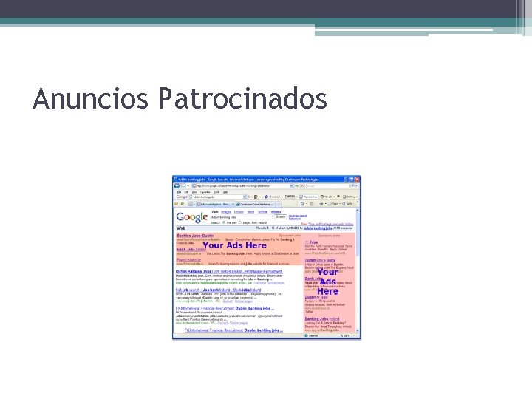The height and width of the screenshot is (399, 532).
Task: Click the green refresh page icon
Action: click(x=296, y=186)
